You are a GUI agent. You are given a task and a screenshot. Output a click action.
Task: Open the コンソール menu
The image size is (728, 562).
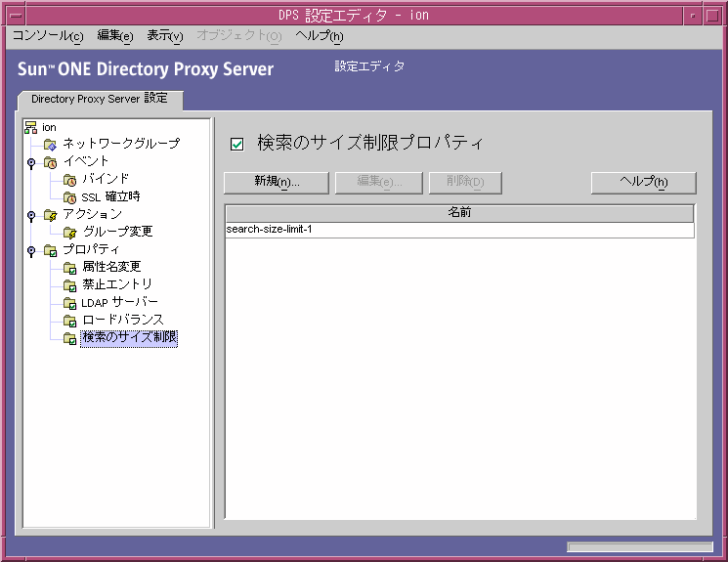(x=48, y=36)
